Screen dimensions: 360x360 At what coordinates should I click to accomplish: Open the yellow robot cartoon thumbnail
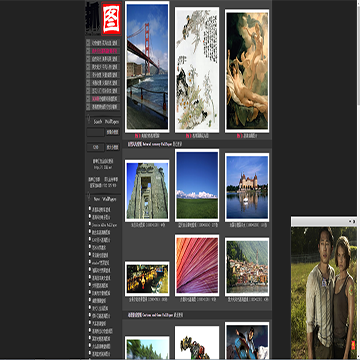(197, 343)
